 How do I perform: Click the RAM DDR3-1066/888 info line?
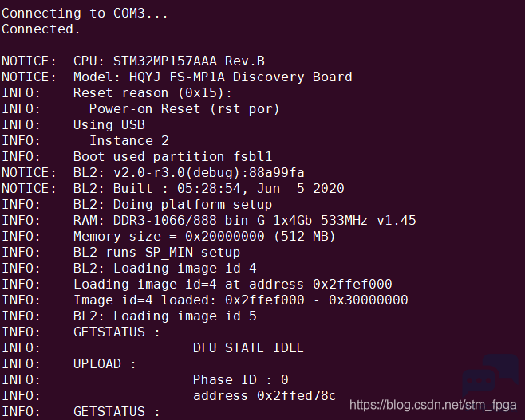click(244, 221)
